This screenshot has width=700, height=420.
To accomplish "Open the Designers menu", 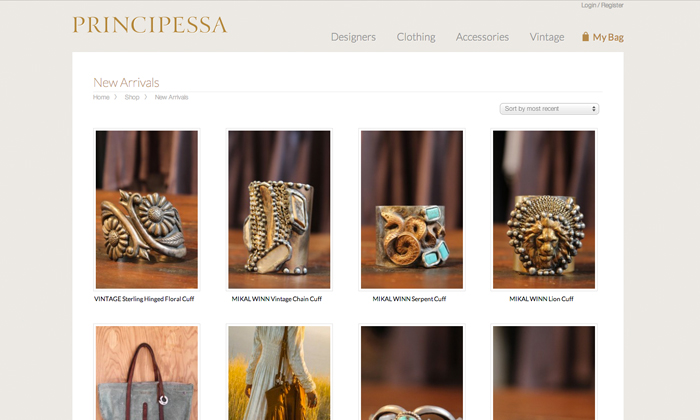I will [353, 37].
